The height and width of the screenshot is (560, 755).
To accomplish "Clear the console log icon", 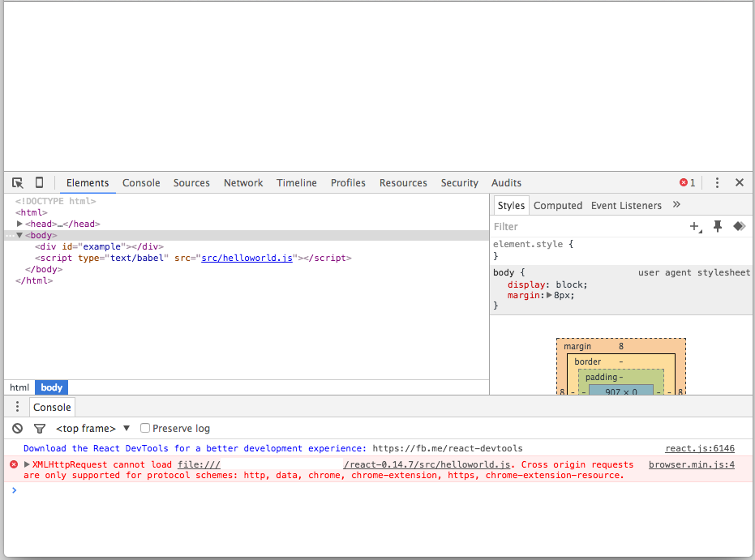I will (17, 428).
